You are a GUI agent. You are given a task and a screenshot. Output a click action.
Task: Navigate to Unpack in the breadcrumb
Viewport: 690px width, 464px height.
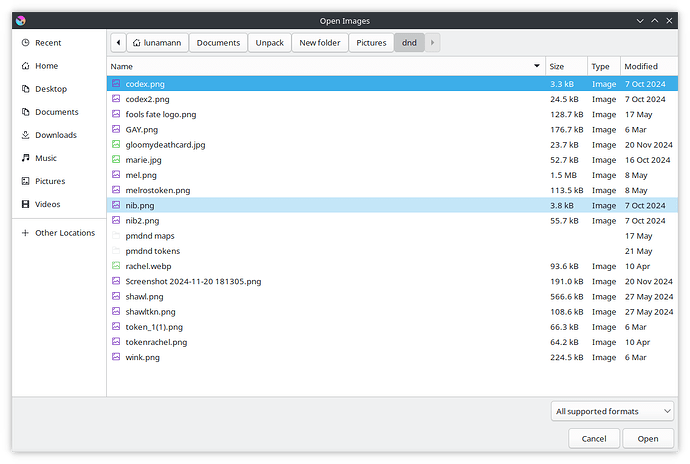click(269, 43)
